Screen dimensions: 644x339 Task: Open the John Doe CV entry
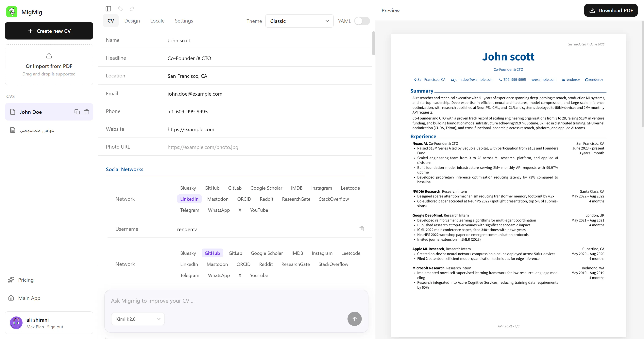point(49,112)
